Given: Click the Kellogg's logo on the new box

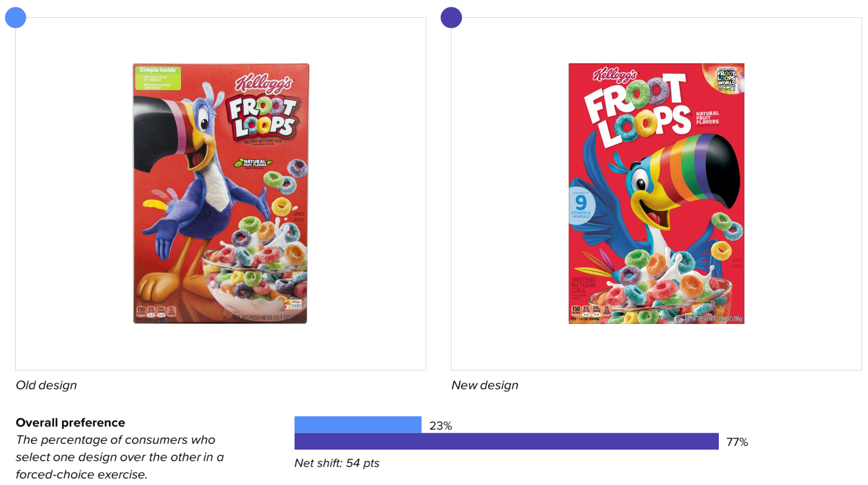Looking at the screenshot, I should [615, 75].
